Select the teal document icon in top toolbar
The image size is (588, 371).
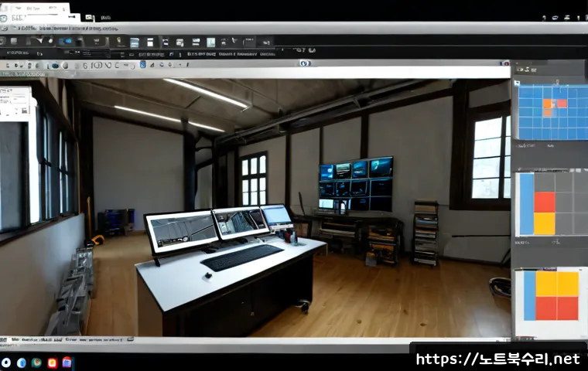pos(210,43)
